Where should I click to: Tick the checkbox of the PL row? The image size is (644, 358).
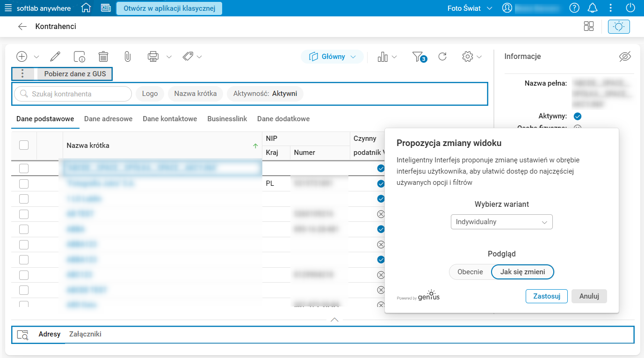pos(24,183)
